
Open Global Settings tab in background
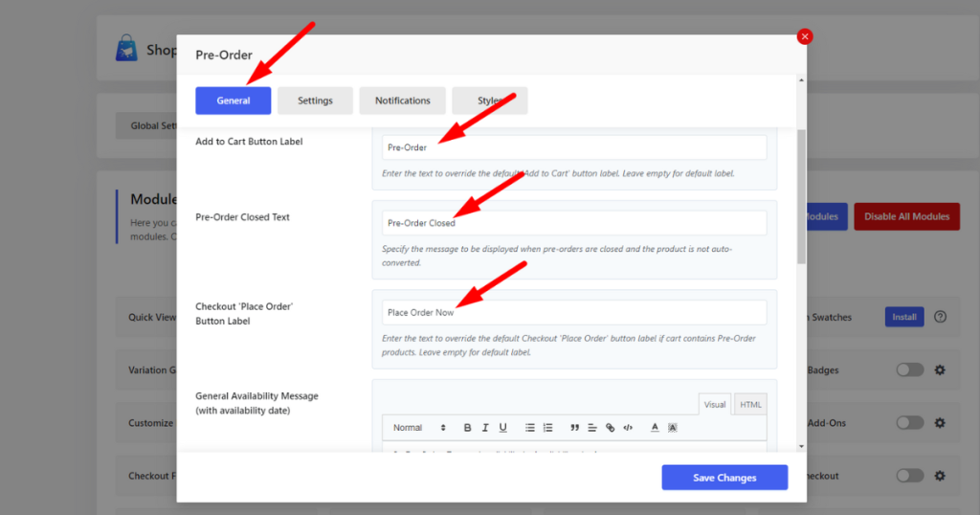(x=146, y=125)
